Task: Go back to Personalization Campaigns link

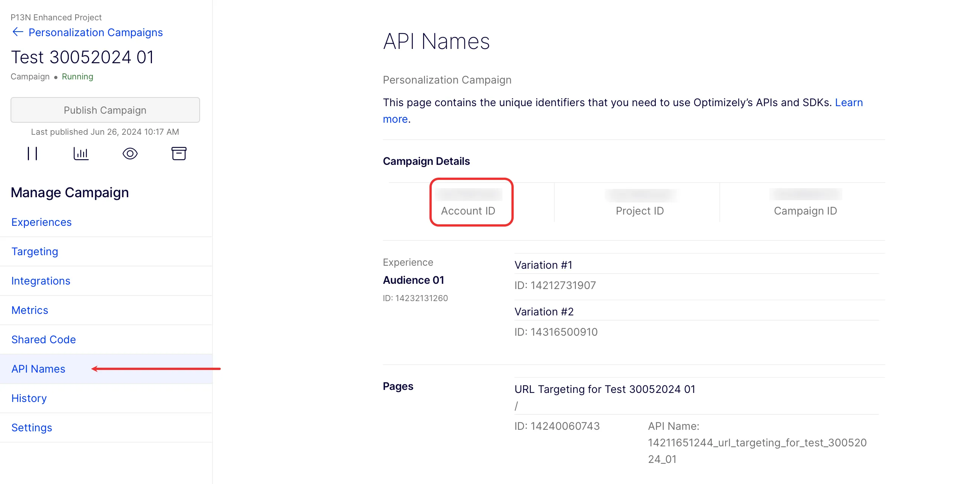Action: tap(96, 32)
